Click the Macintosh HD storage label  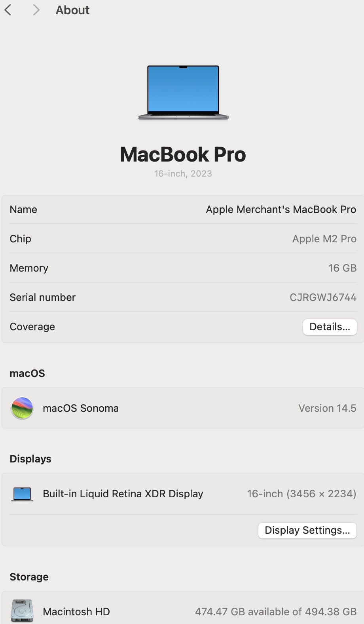point(76,612)
